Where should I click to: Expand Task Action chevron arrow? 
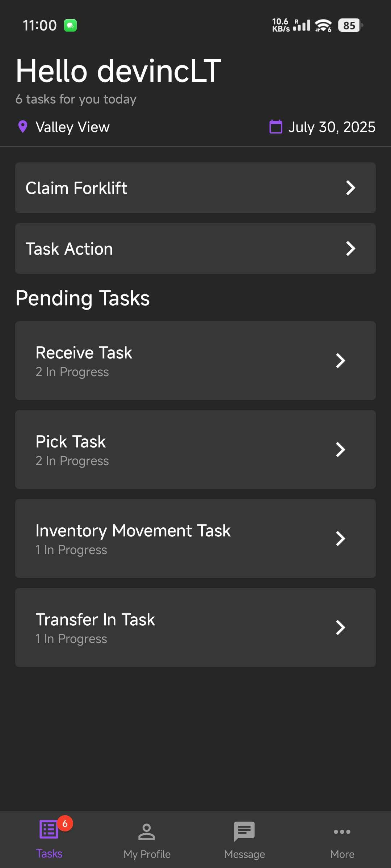coord(350,248)
